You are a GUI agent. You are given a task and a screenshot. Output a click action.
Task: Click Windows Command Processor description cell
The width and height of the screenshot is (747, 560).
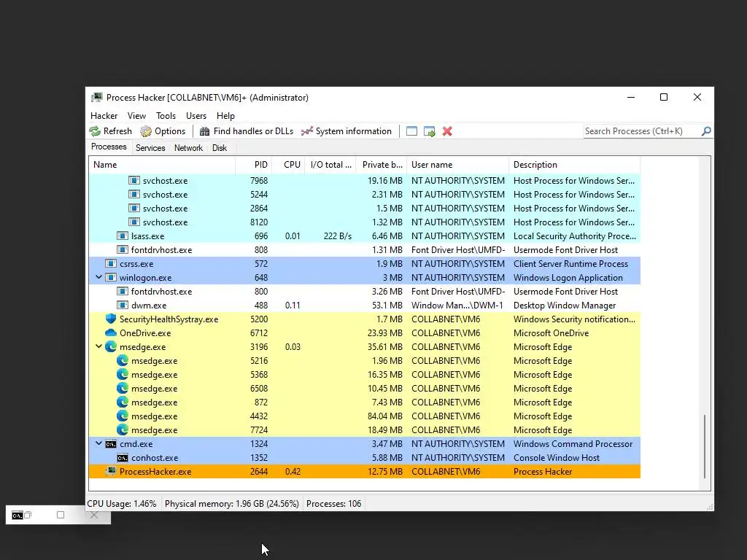(x=573, y=444)
